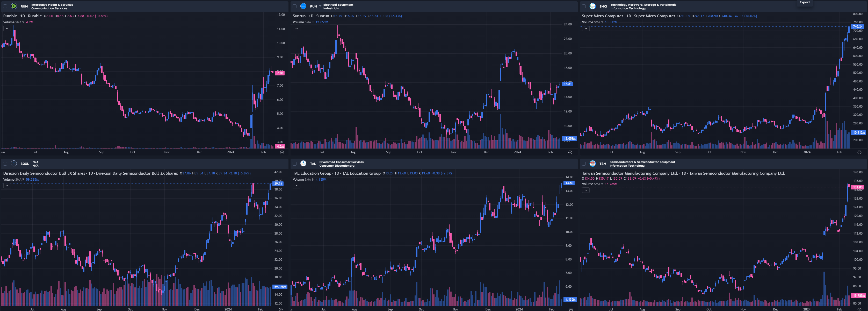Collapse the Rumble chart indicator legend

[x=7, y=29]
